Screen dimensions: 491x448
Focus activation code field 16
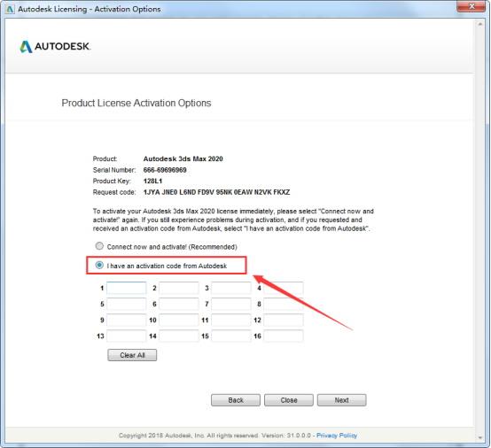tap(284, 336)
